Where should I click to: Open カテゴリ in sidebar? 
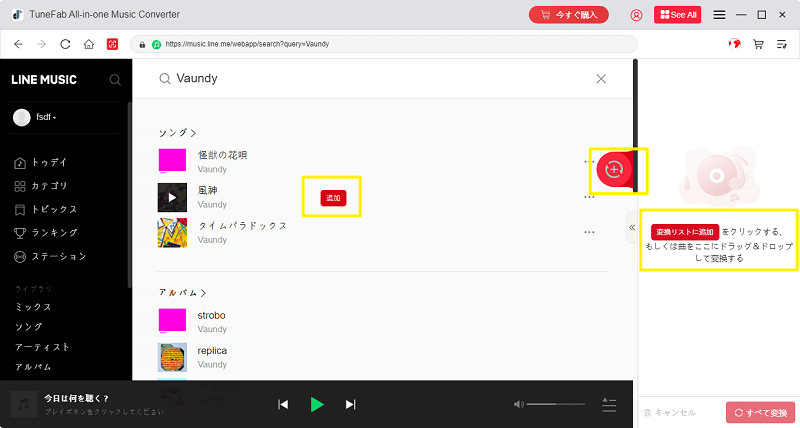tap(41, 186)
